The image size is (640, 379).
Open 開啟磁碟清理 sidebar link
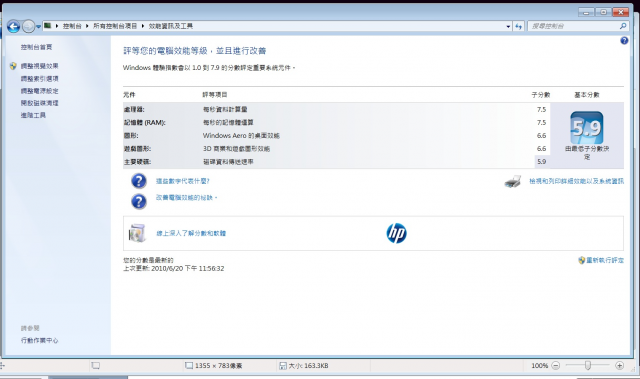tap(40, 103)
